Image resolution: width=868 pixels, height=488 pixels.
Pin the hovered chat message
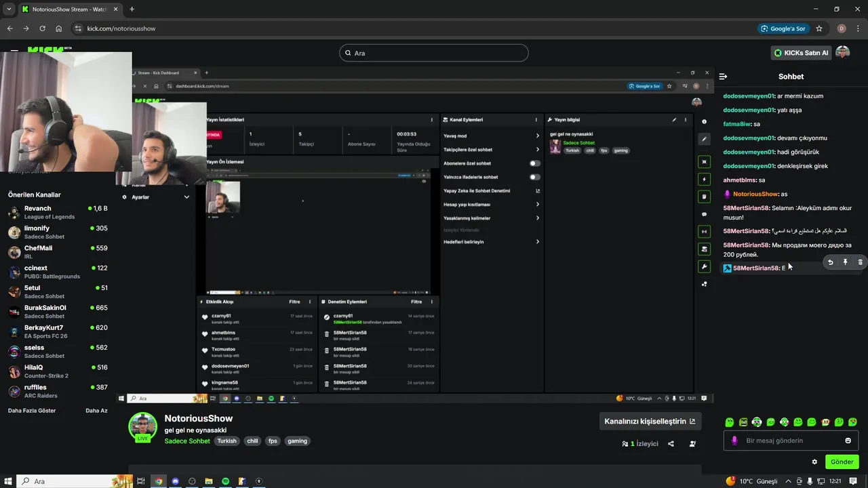tap(846, 262)
